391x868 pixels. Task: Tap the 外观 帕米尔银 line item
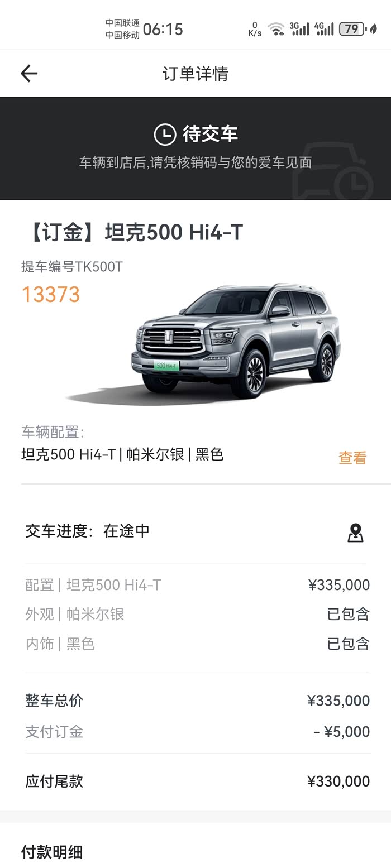pyautogui.click(x=197, y=614)
